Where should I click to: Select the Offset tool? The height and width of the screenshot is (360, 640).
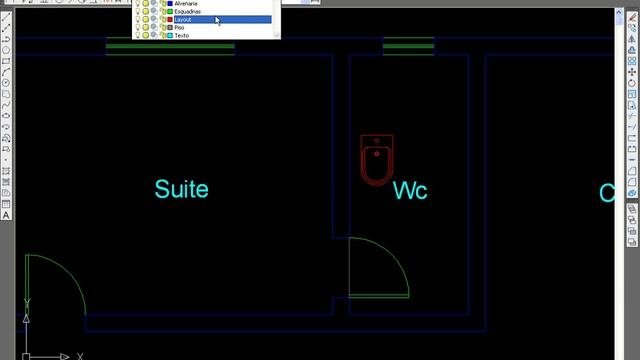pos(632,50)
